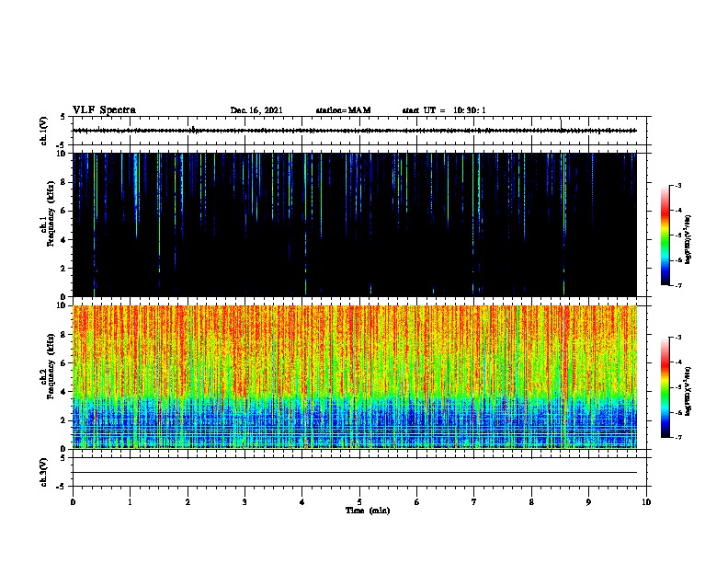This screenshot has height=563, width=728.
Task: Select the "Dec. 16, 2021" date text
Action: click(x=256, y=110)
